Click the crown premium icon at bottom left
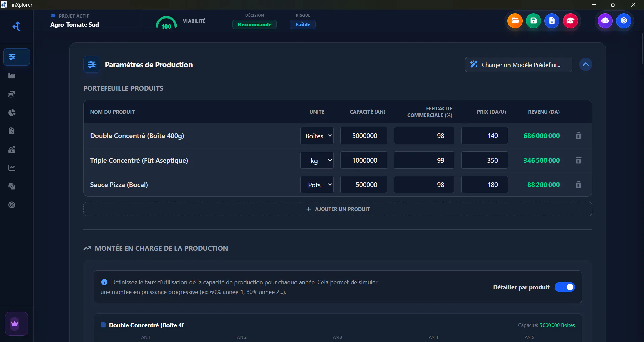644x342 pixels. [16, 324]
